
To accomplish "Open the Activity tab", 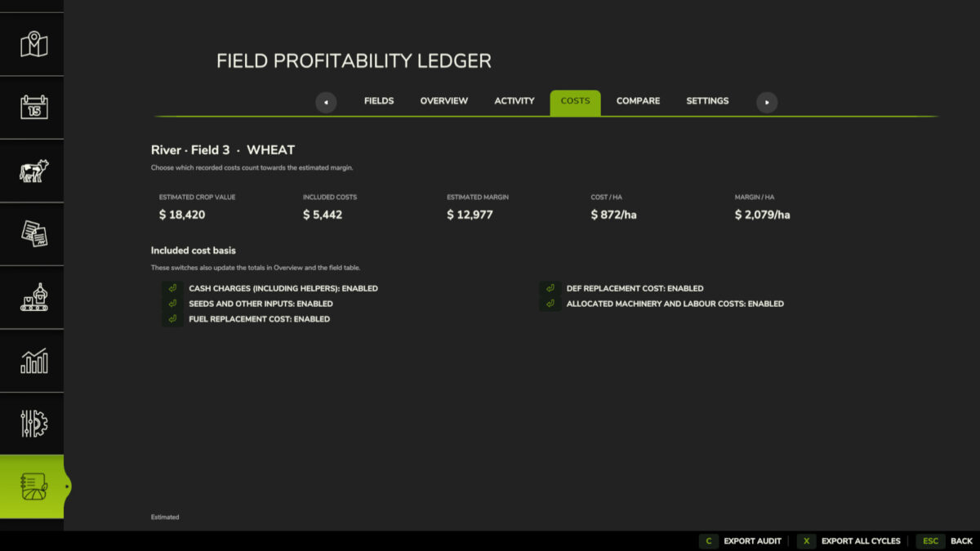I will pyautogui.click(x=514, y=101).
